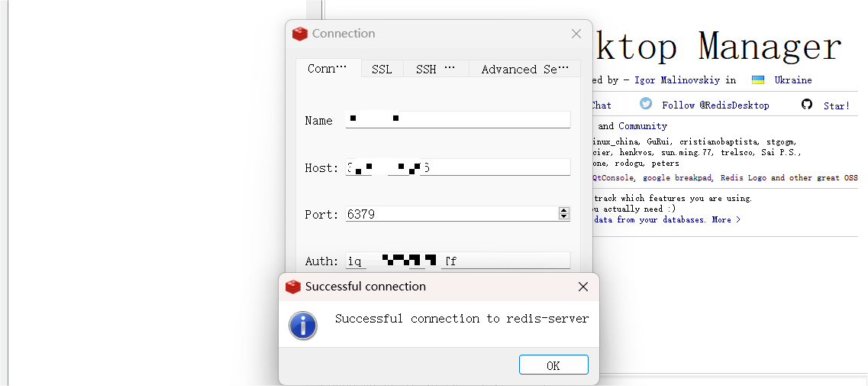Click the Host input field
868x386 pixels.
(x=458, y=167)
